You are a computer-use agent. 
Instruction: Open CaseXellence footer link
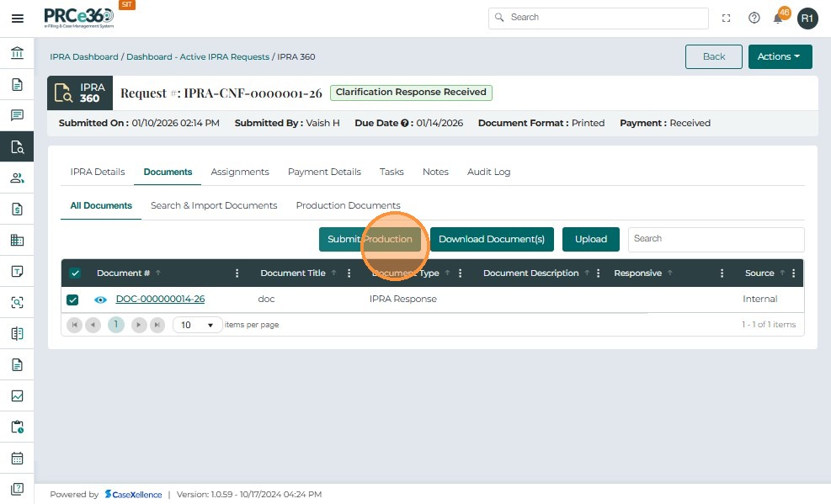coord(134,495)
